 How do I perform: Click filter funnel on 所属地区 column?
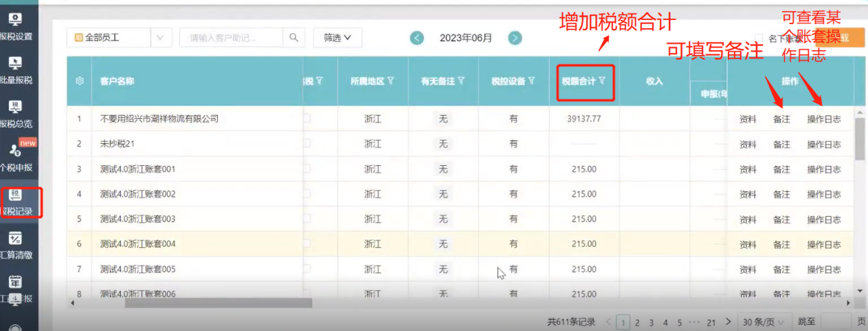pos(390,81)
